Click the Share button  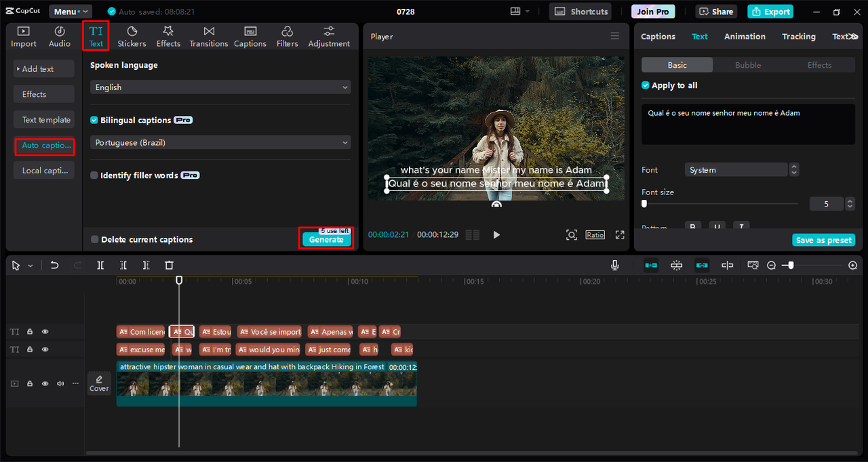716,12
